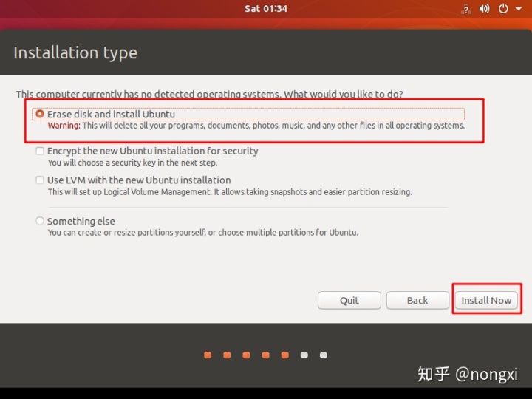Screen dimensions: 532x399
Task: Choose the Something else radio option
Action: [x=40, y=221]
